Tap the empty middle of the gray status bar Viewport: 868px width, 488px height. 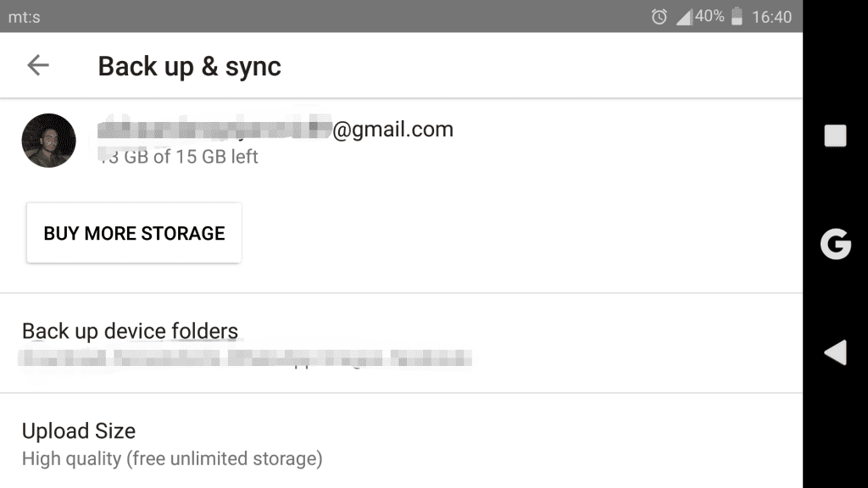tap(339, 17)
